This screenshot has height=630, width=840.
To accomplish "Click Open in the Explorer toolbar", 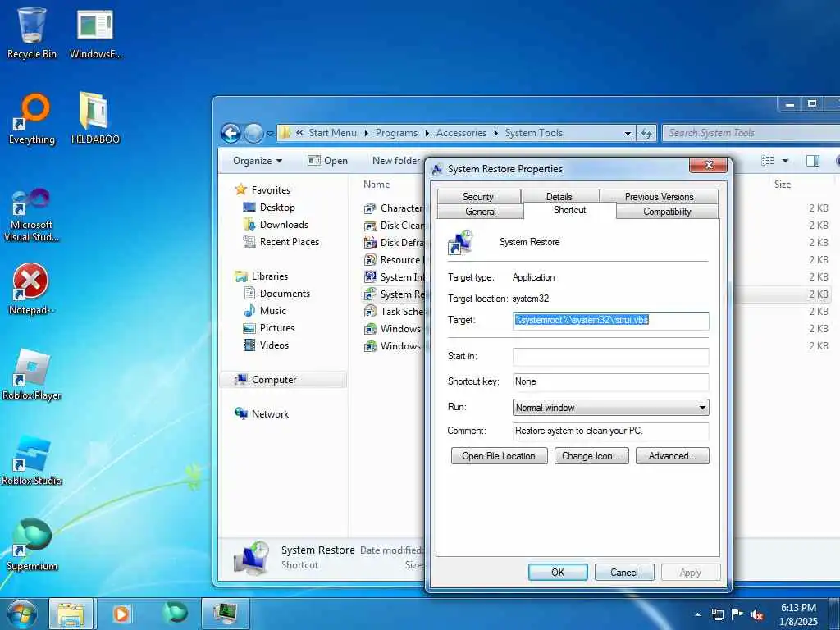I will pos(328,161).
